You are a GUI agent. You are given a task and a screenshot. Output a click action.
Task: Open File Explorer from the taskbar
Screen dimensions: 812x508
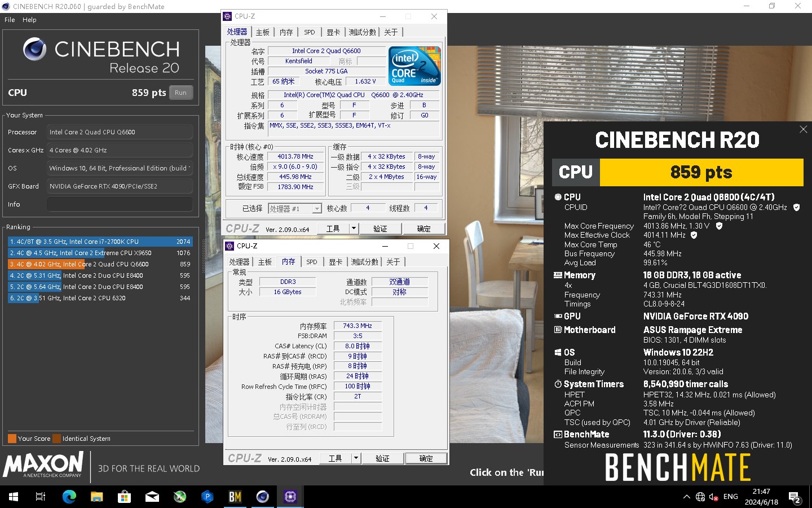point(96,497)
